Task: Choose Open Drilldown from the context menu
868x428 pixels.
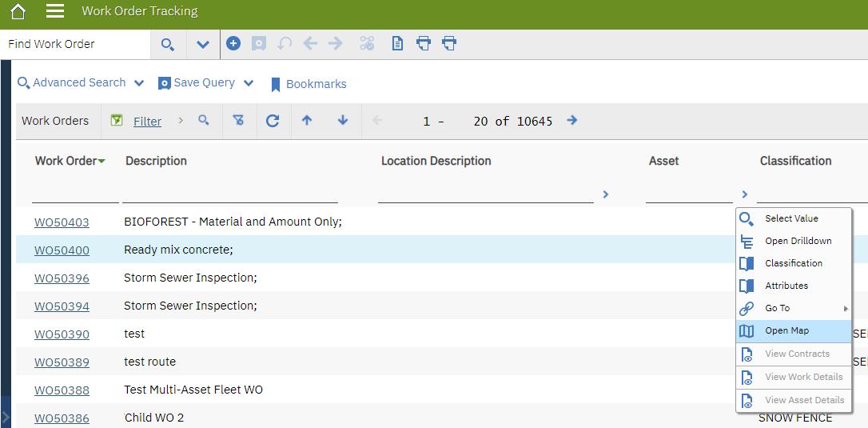Action: [x=794, y=241]
